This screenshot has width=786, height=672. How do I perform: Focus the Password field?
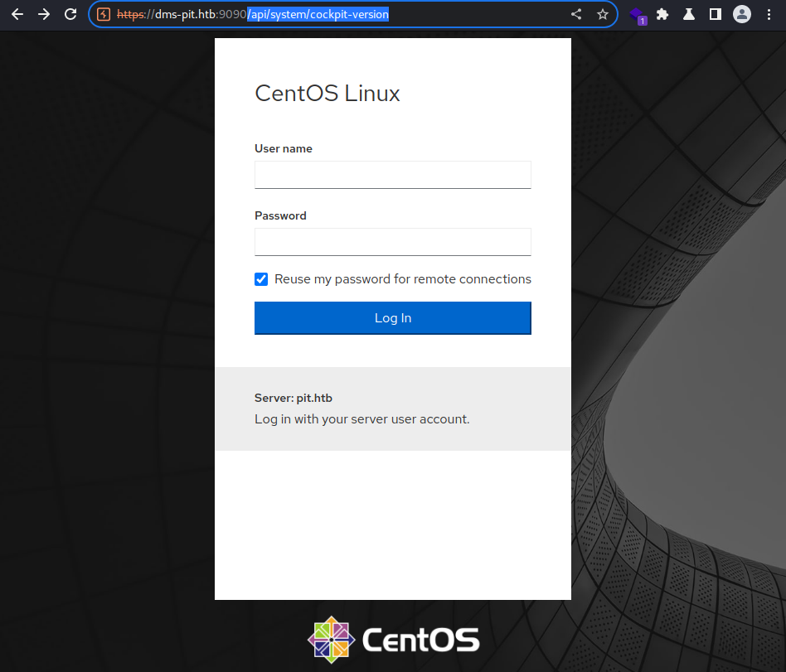[392, 242]
